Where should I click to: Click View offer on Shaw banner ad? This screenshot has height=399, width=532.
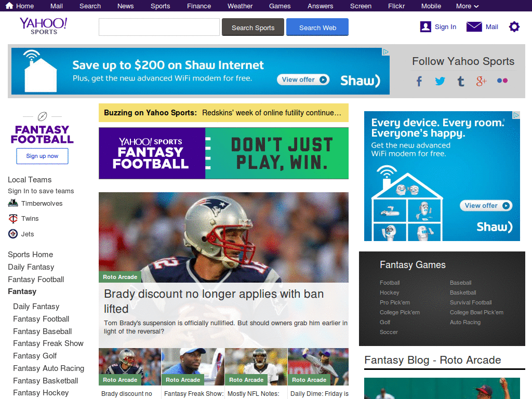click(303, 79)
